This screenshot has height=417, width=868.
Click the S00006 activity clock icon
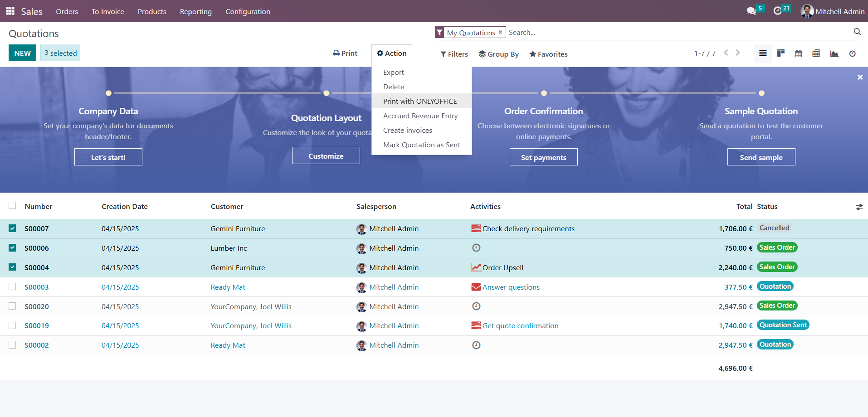[x=476, y=247]
